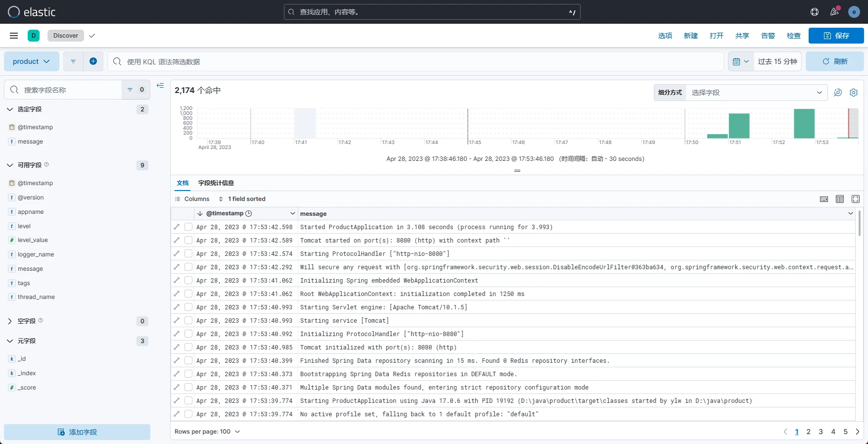Expand the 空字段 section
Image resolution: width=868 pixels, height=444 pixels.
point(10,321)
